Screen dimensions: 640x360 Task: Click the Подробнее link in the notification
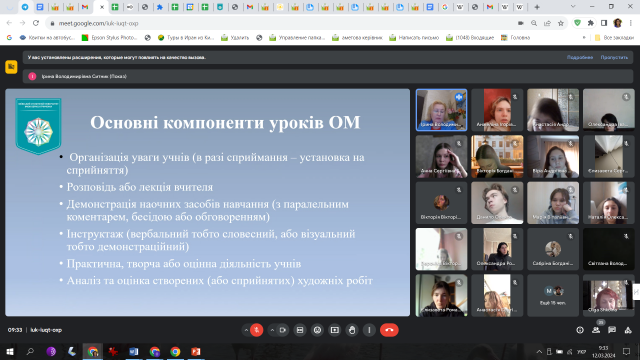click(x=580, y=58)
